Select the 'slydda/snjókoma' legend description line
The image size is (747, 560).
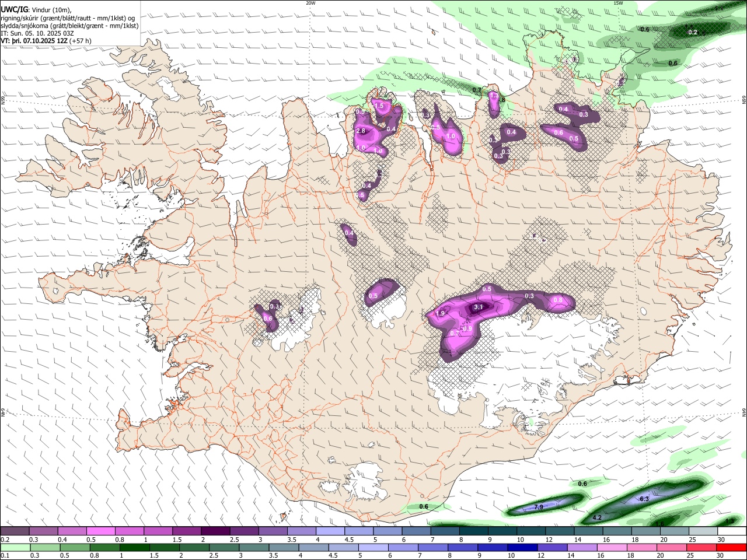pyautogui.click(x=69, y=26)
